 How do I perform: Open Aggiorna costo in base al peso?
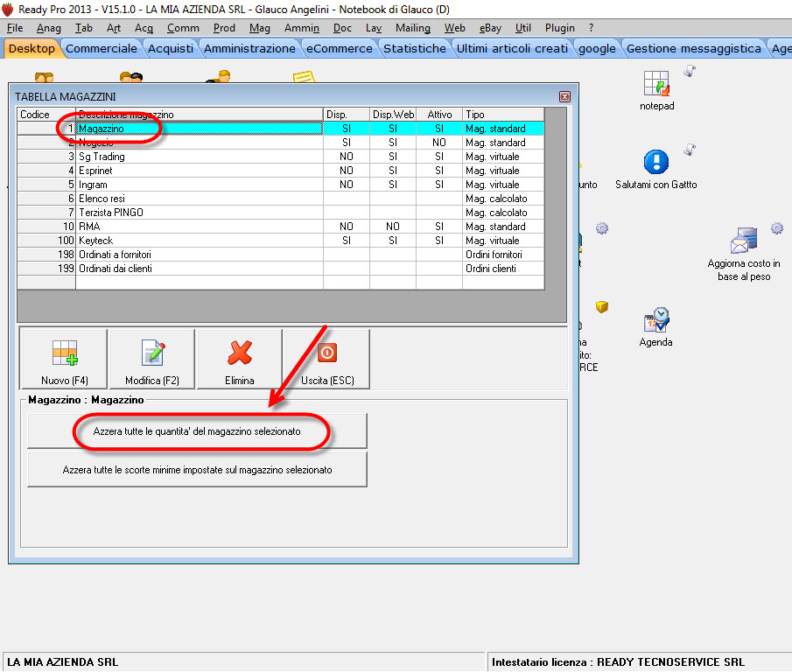click(744, 255)
